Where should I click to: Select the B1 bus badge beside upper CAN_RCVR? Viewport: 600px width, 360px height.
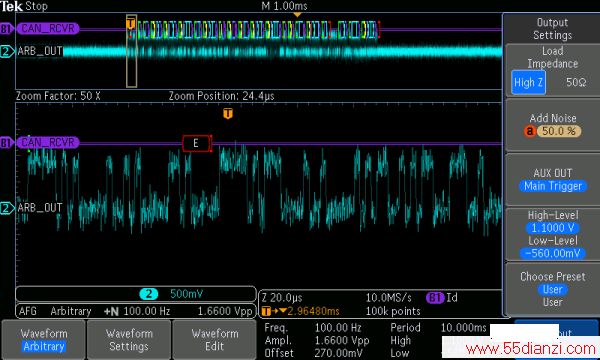[6, 29]
